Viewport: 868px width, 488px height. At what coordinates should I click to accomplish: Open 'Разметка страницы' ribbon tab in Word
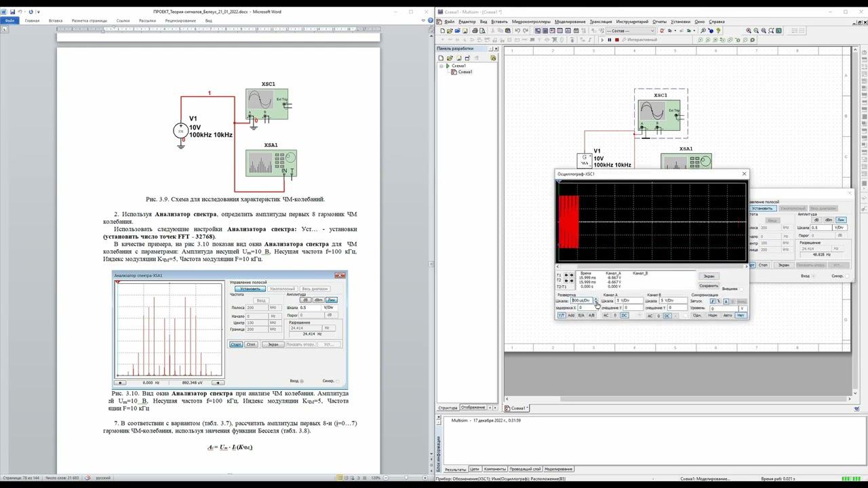coord(90,21)
